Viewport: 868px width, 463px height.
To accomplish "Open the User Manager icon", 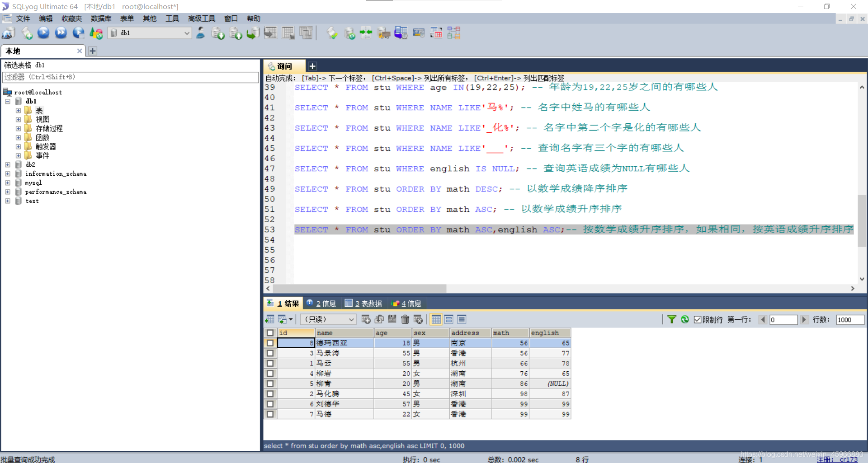I will (x=200, y=33).
